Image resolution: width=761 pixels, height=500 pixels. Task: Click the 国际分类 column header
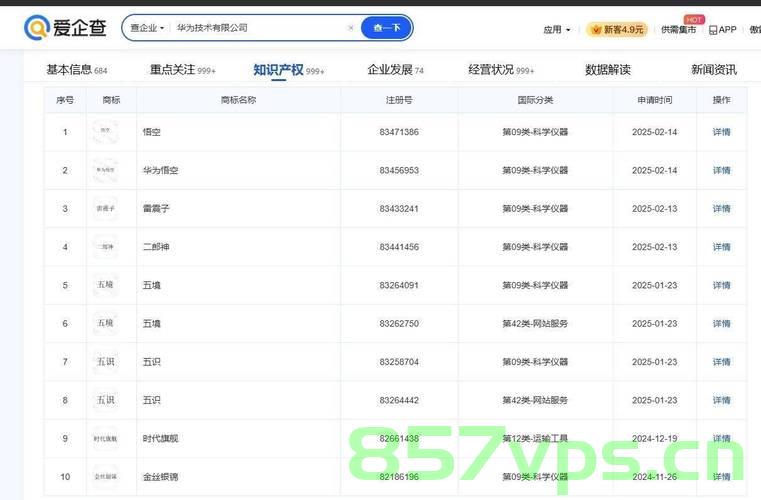[535, 100]
